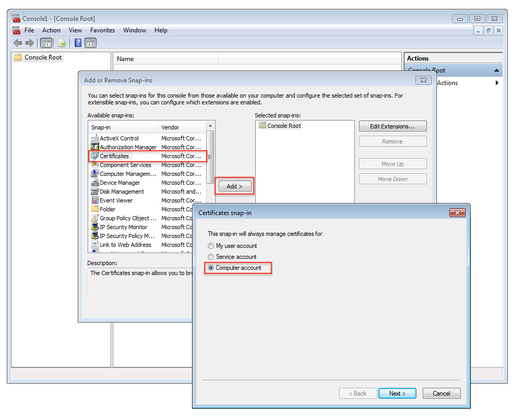512x417 pixels.
Task: Expand the More Actions submenu arrow
Action: 497,83
